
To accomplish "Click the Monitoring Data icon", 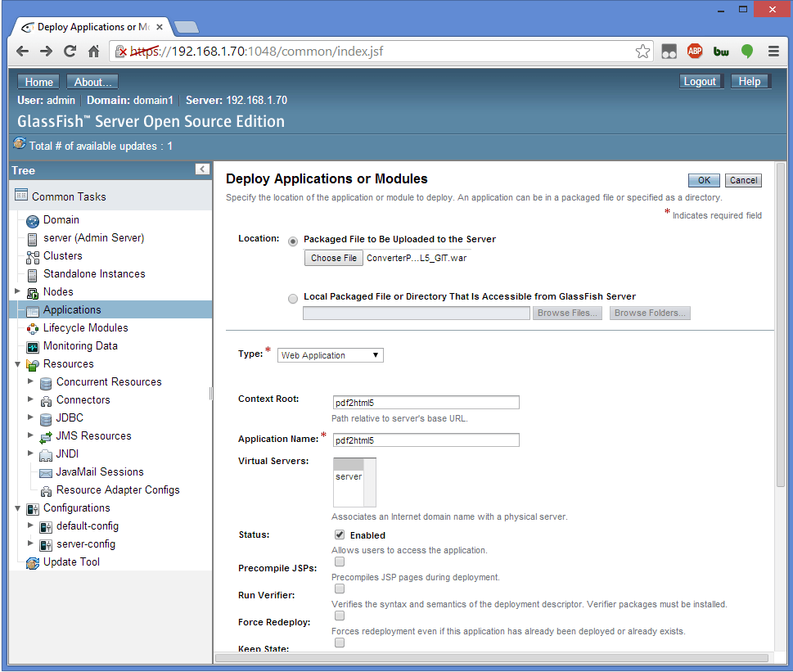I will [33, 346].
